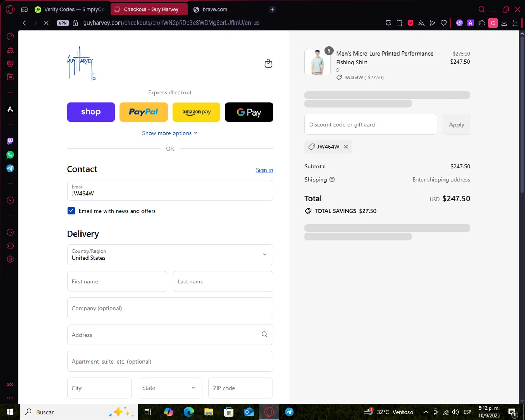
Task: Go back to the previous page
Action: tap(24, 23)
